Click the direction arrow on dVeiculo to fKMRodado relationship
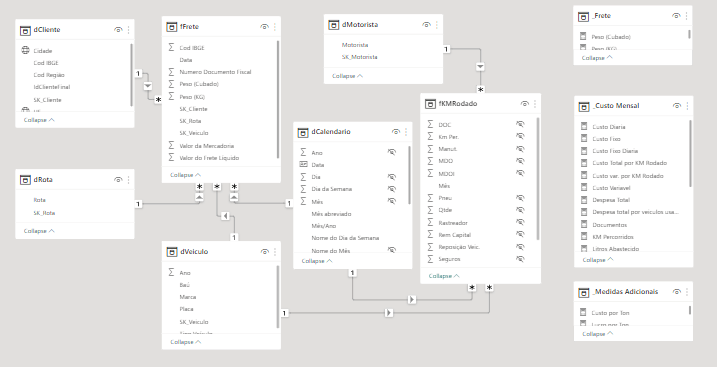Screen dimensions: 717x367 coord(389,313)
